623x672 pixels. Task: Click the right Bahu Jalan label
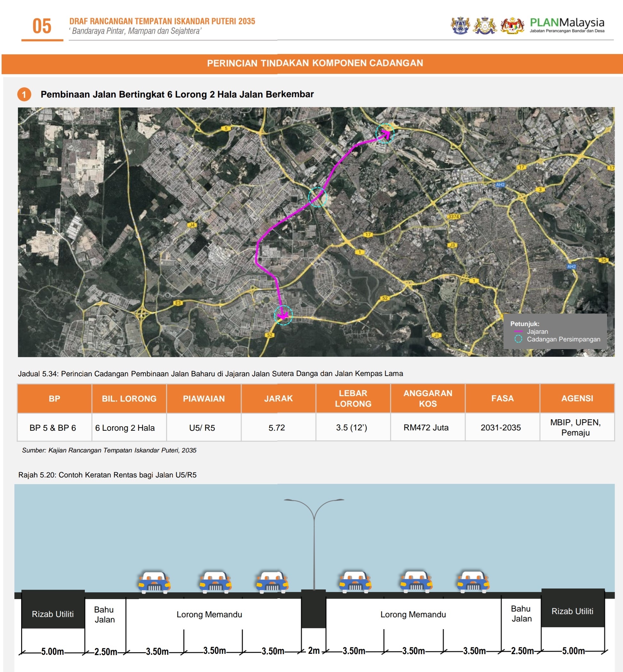pos(521,613)
